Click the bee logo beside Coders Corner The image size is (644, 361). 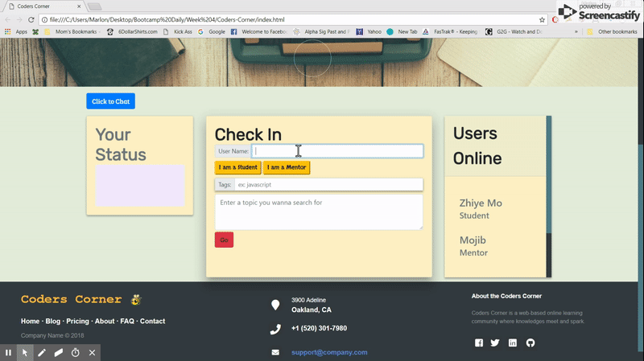click(x=136, y=300)
